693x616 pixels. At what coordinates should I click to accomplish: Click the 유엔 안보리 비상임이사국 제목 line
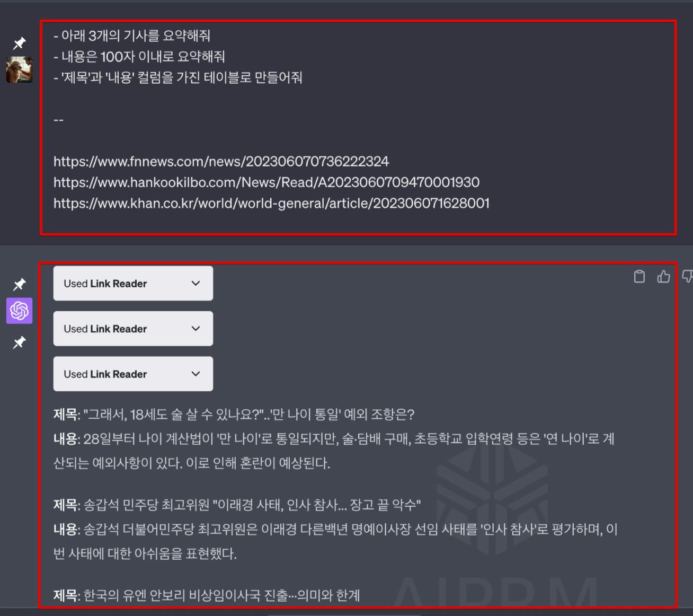pyautogui.click(x=207, y=595)
